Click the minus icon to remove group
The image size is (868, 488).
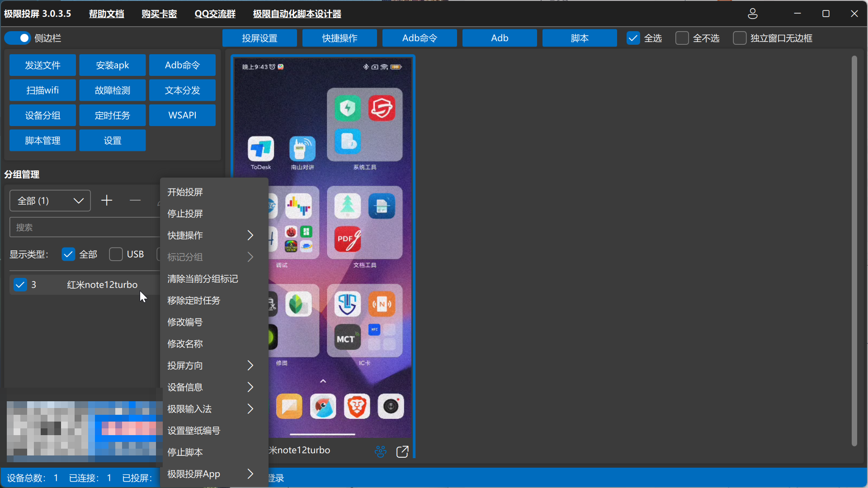click(135, 200)
